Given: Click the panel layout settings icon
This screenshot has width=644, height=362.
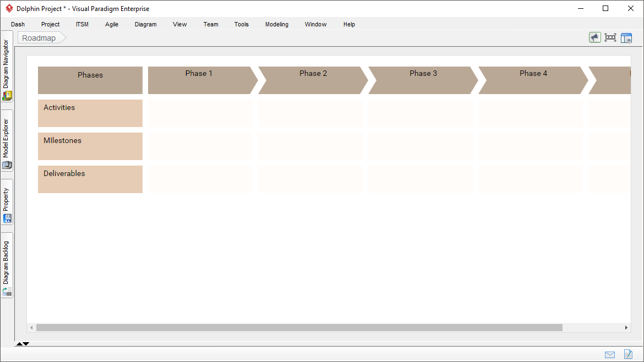Looking at the screenshot, I should (626, 38).
